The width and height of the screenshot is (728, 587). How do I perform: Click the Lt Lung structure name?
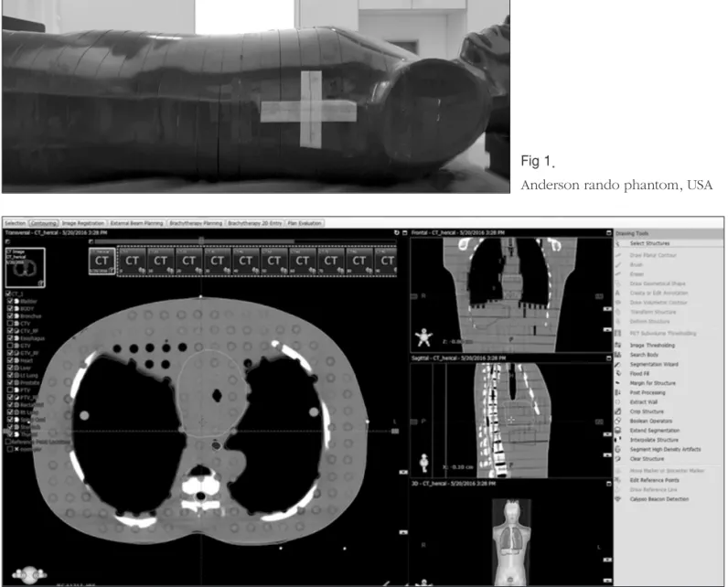(x=28, y=376)
